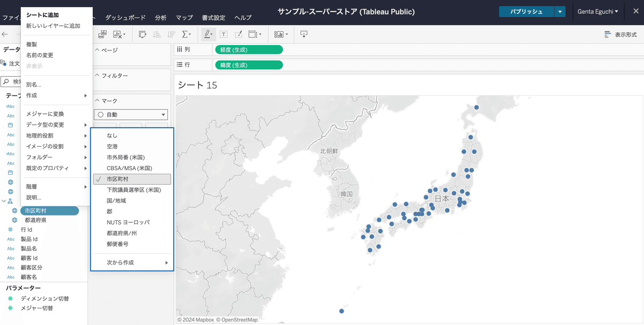Image resolution: width=644 pixels, height=325 pixels.
Task: Choose シートに追加 in context menu
Action: pyautogui.click(x=56, y=15)
